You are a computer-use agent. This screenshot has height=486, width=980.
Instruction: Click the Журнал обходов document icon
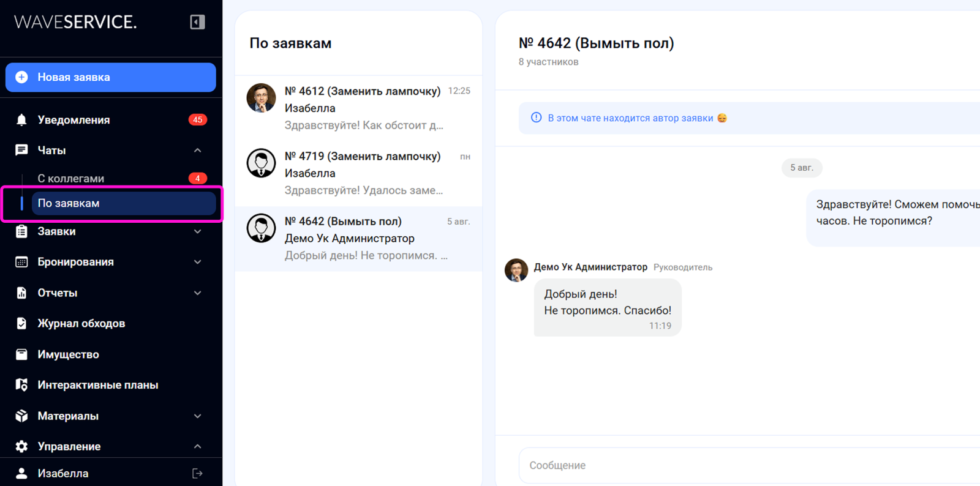(x=21, y=323)
